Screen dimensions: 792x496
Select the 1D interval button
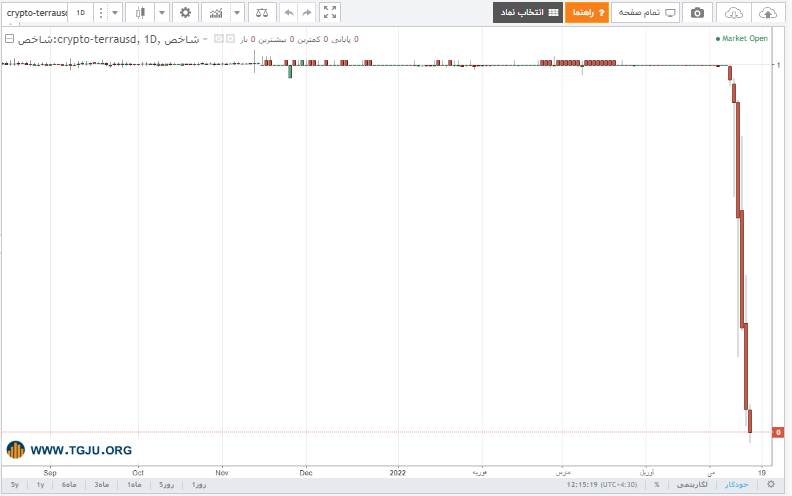[x=81, y=13]
